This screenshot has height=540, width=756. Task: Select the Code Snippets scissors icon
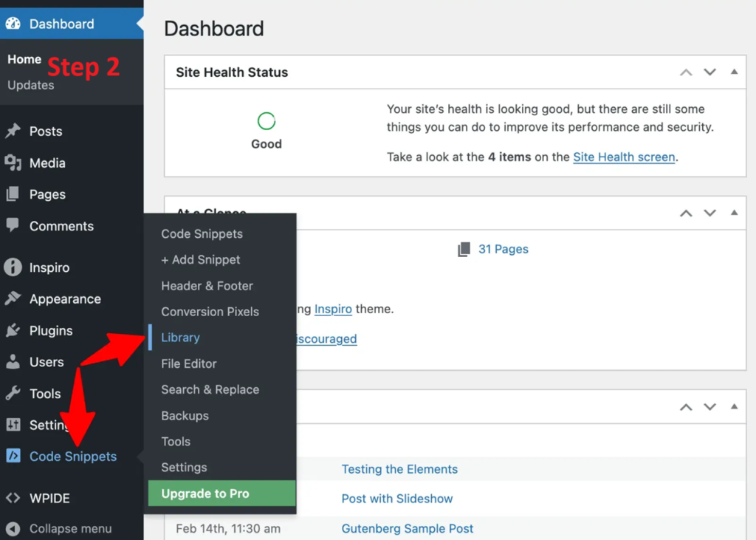tap(15, 457)
